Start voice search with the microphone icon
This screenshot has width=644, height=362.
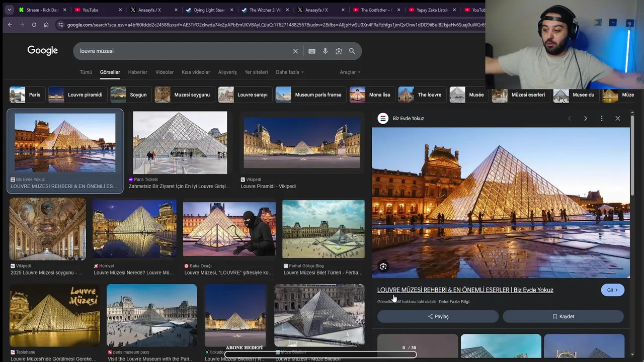[325, 51]
